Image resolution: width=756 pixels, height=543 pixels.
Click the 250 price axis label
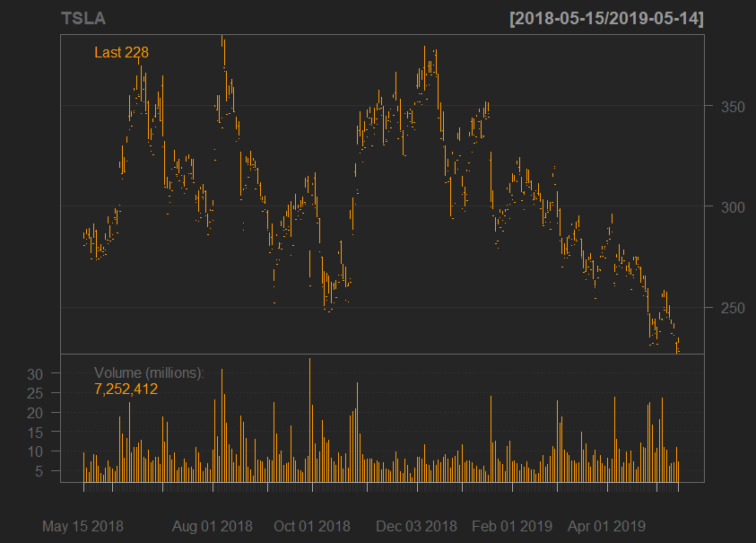721,308
